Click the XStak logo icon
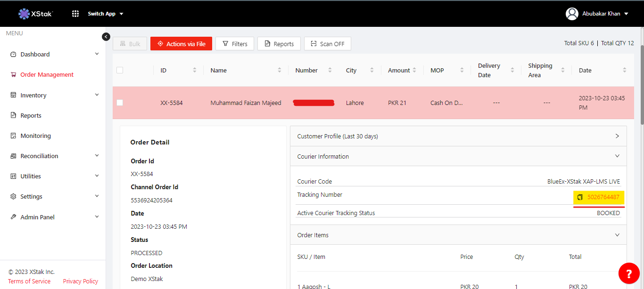 point(24,14)
